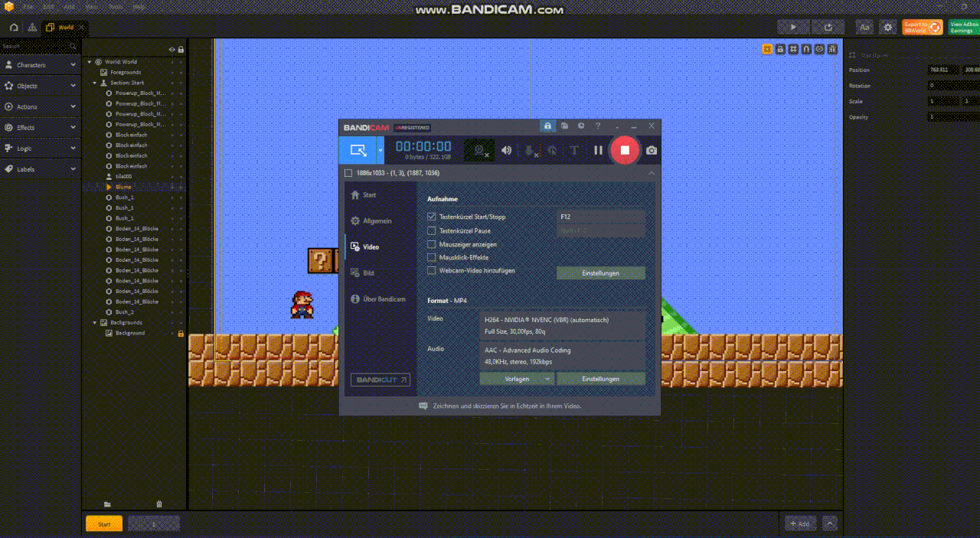The image size is (980, 538).
Task: Toggle visibility column eye icon in layer header
Action: pyautogui.click(x=172, y=50)
